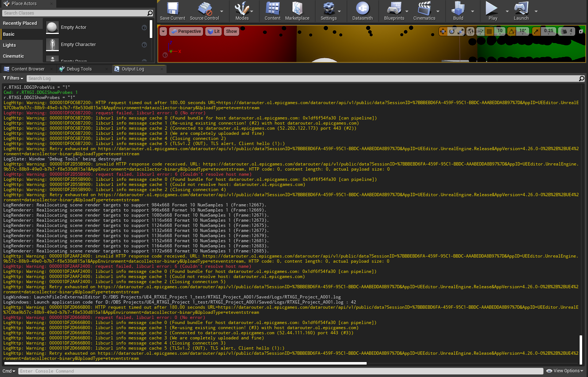Switch to the Debug Tools tab
The image size is (588, 377).
coord(79,69)
